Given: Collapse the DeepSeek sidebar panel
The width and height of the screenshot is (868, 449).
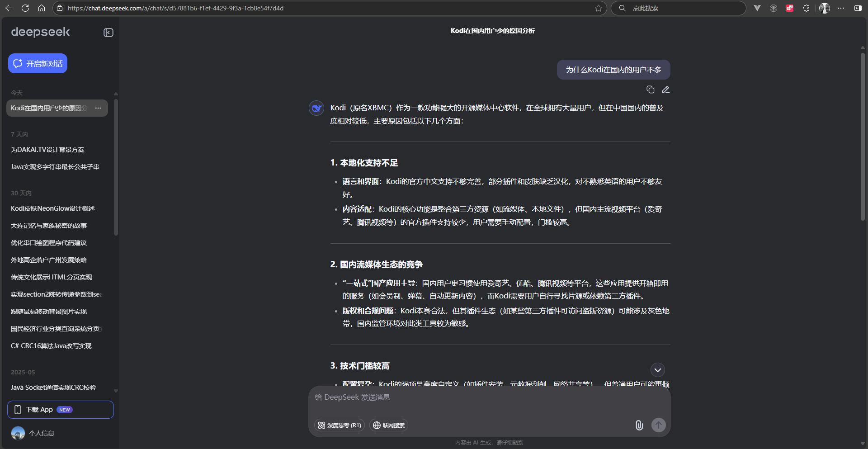Looking at the screenshot, I should pos(108,33).
